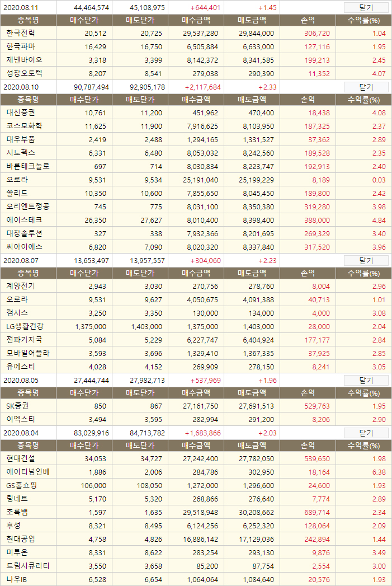The height and width of the screenshot is (586, 392).
Task: Click 한국전력 profit value 306,720
Action: pos(317,34)
